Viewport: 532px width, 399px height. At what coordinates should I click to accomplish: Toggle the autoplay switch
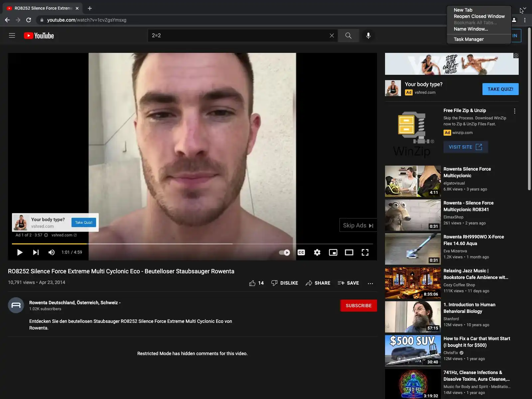tap(284, 252)
